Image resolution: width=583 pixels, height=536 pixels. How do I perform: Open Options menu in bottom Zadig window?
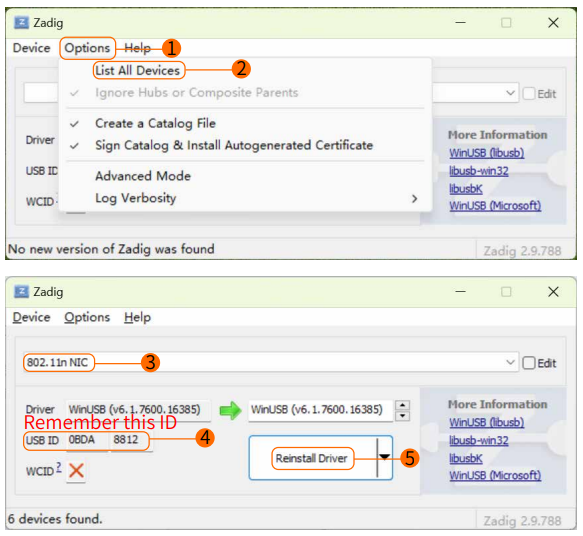point(87,317)
